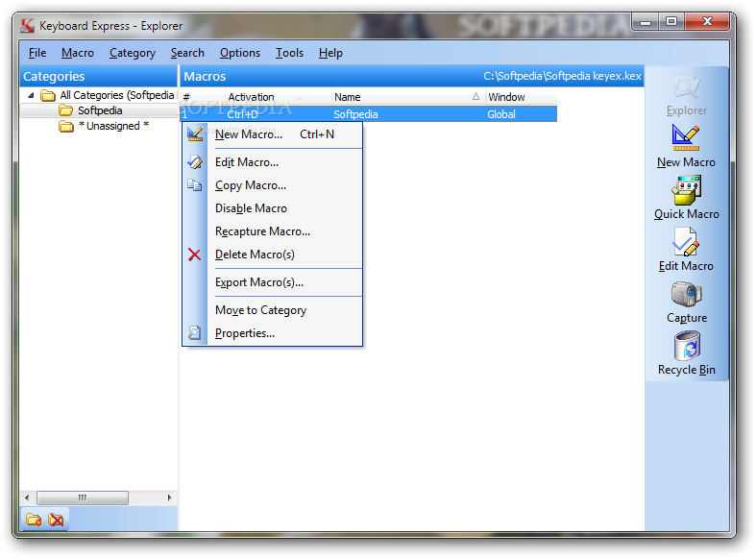Minimize the Keyboard Express window
756x558 pixels.
[646, 22]
